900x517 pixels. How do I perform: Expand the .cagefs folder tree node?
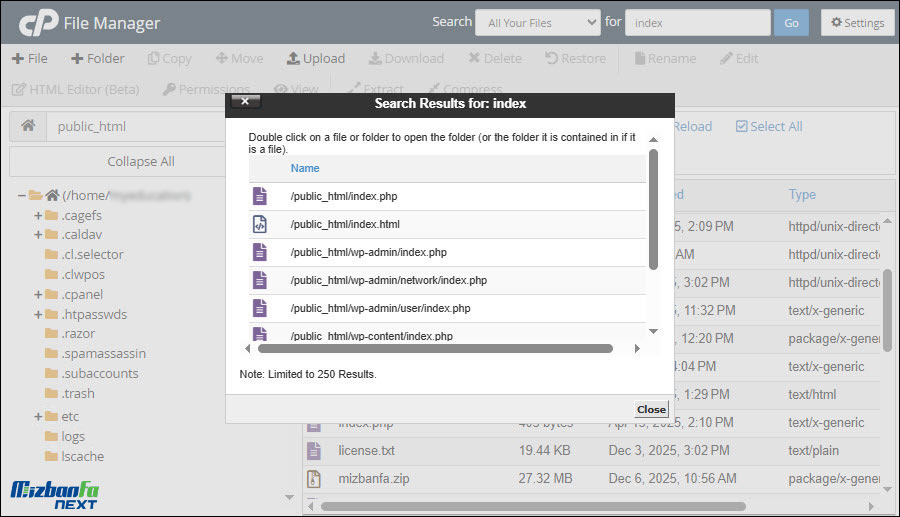tap(38, 216)
